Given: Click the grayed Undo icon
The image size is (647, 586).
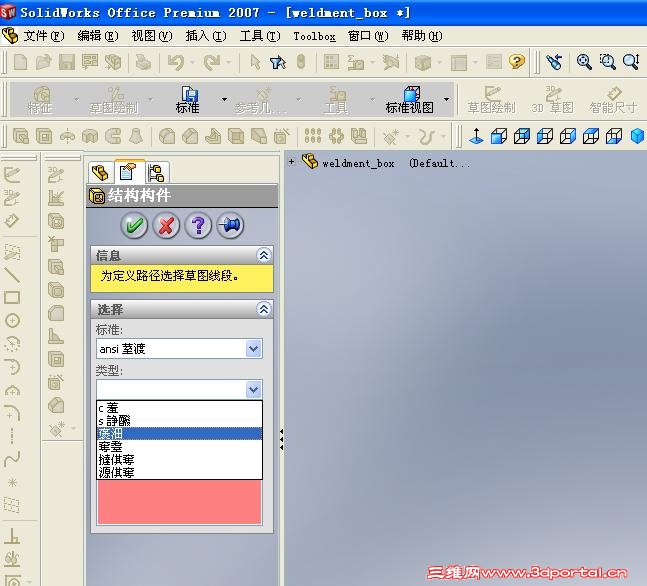Looking at the screenshot, I should [176, 62].
